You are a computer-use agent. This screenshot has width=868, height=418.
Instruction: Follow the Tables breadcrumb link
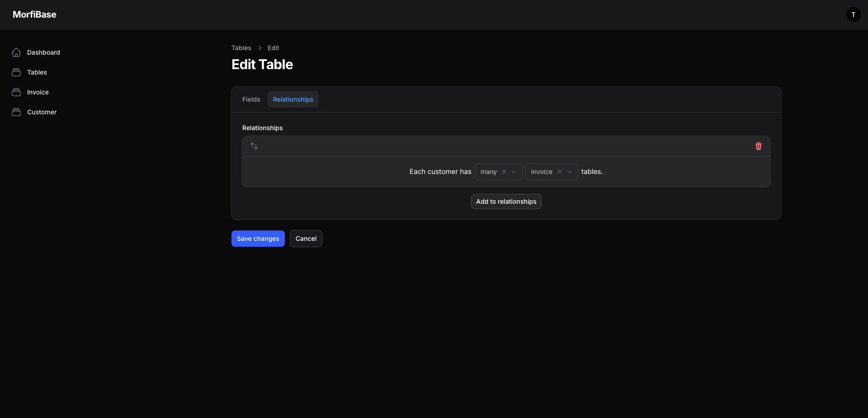[241, 48]
